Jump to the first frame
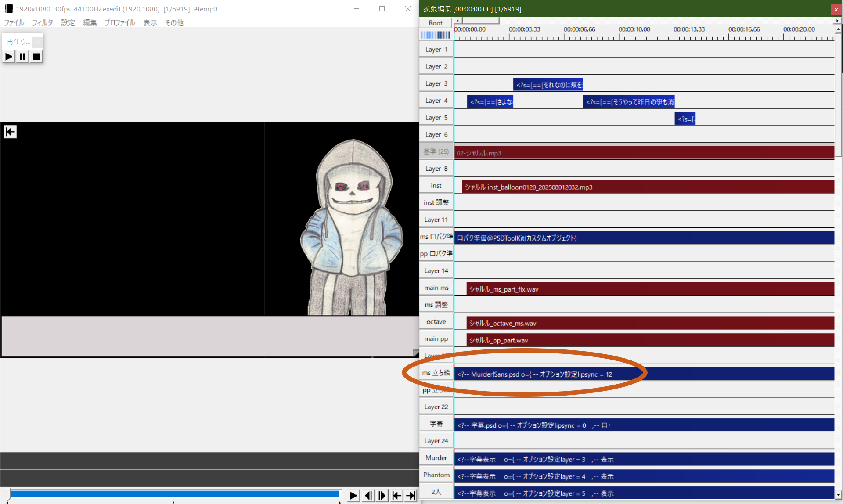Screen dimensions: 843x504 [x=396, y=496]
